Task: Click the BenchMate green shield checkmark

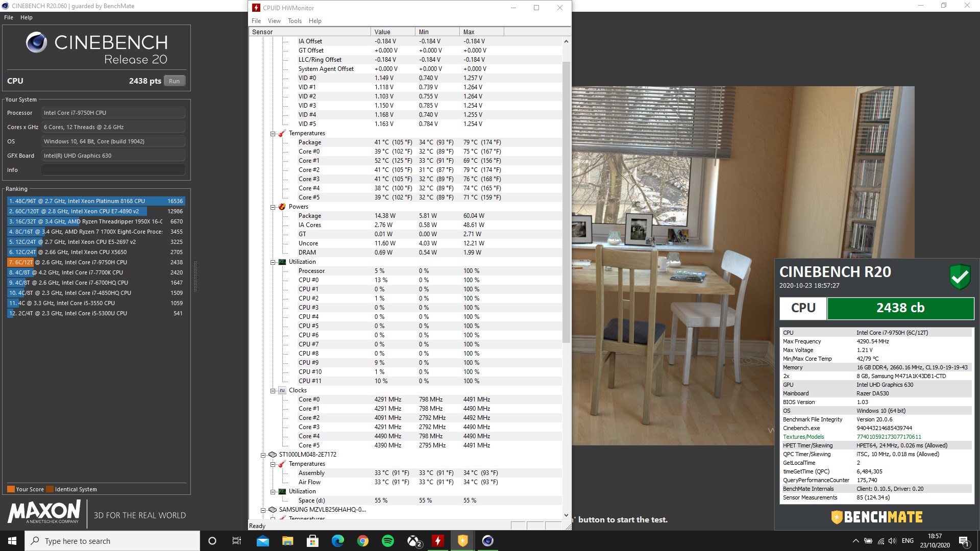Action: 960,277
